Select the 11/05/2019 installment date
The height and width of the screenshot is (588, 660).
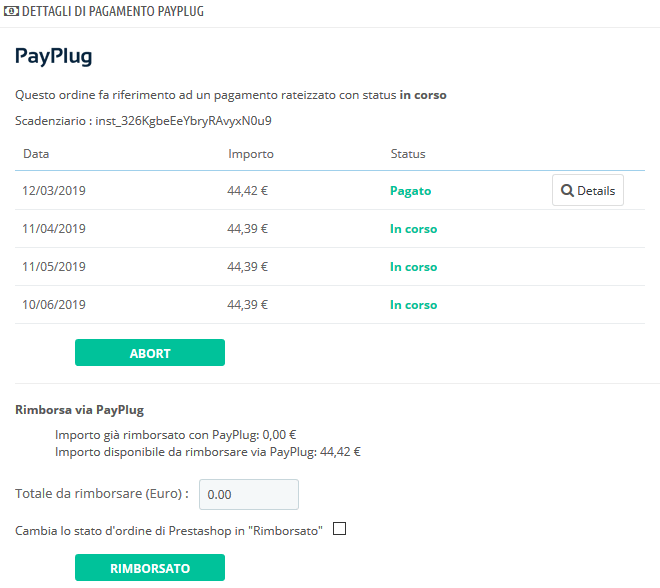(x=54, y=267)
